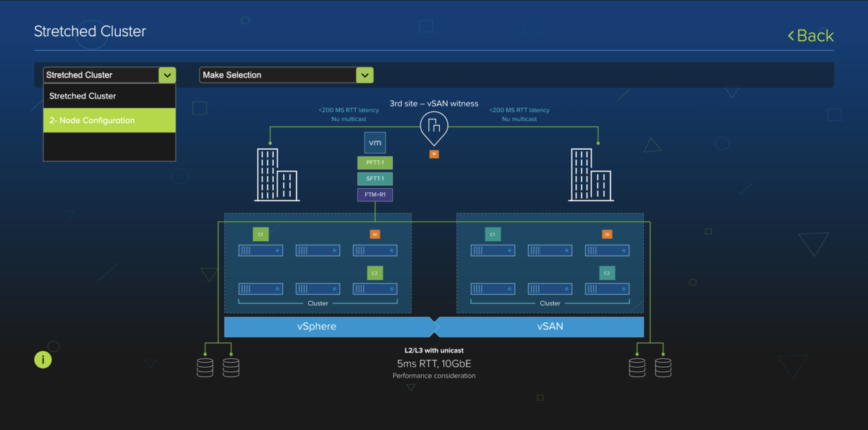Click the 'L2/L3 with unicast' text
Viewport: 868px width, 430px height.
point(434,350)
